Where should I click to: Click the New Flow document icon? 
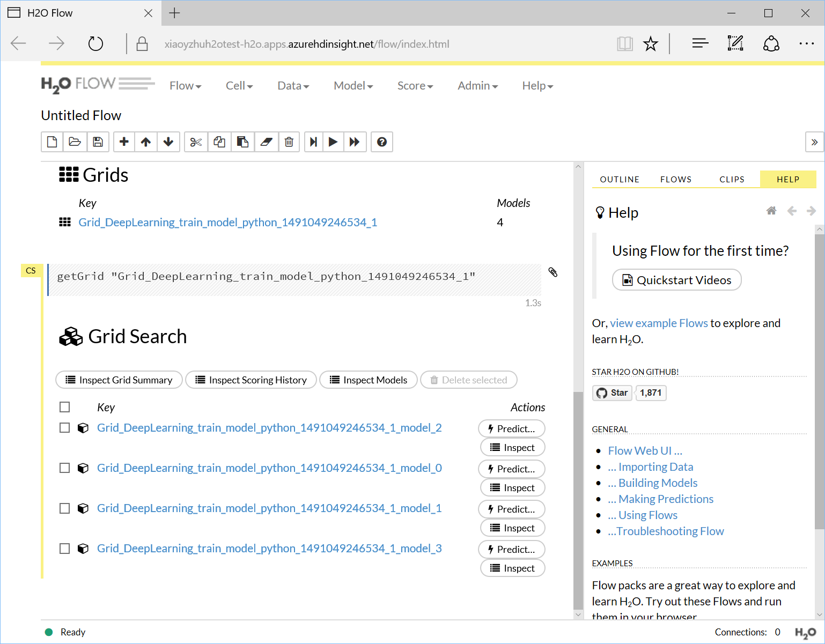pyautogui.click(x=52, y=142)
